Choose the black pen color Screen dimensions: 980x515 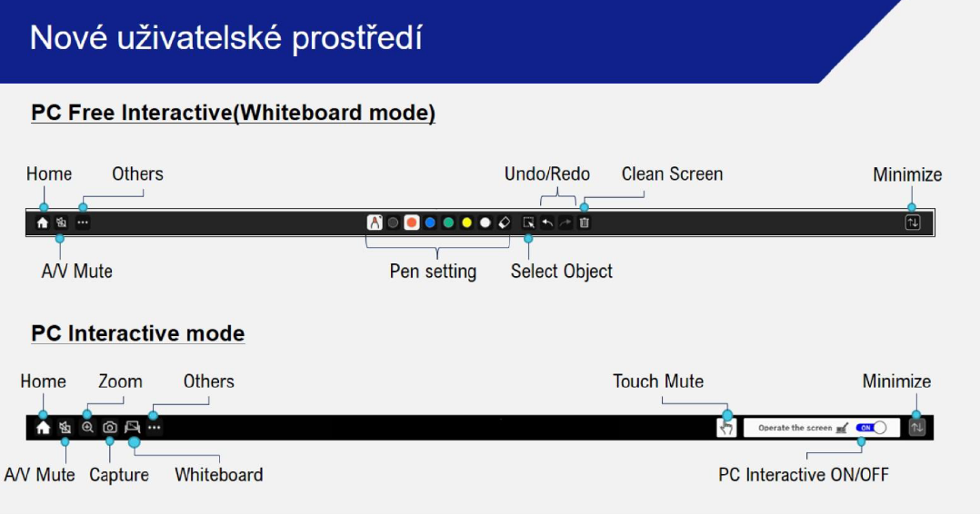[x=393, y=223]
